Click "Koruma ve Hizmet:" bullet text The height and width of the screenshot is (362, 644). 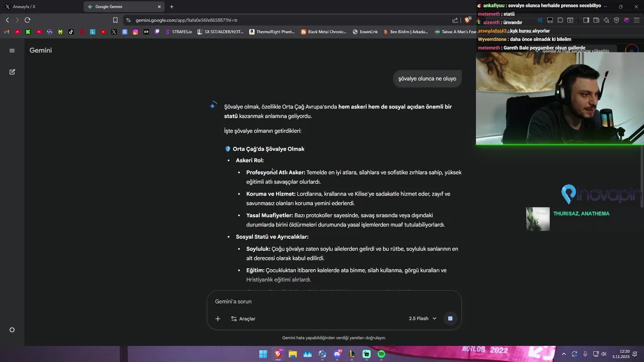click(x=271, y=194)
